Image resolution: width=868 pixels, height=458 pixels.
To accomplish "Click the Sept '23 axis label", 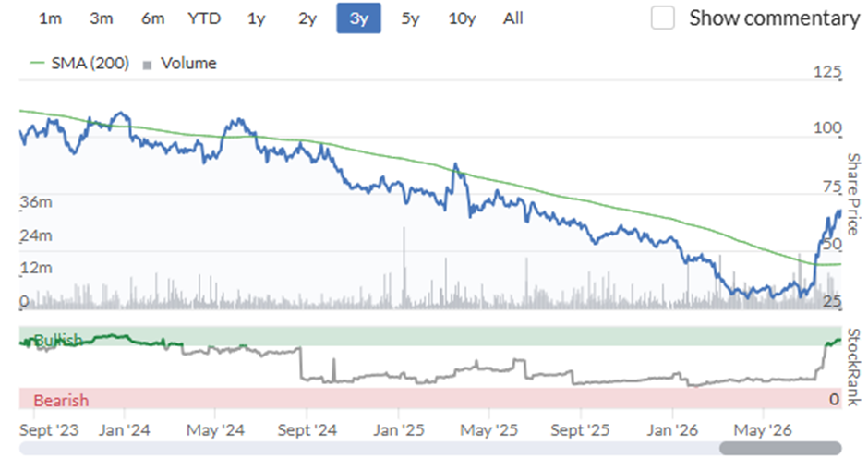I will (x=49, y=430).
